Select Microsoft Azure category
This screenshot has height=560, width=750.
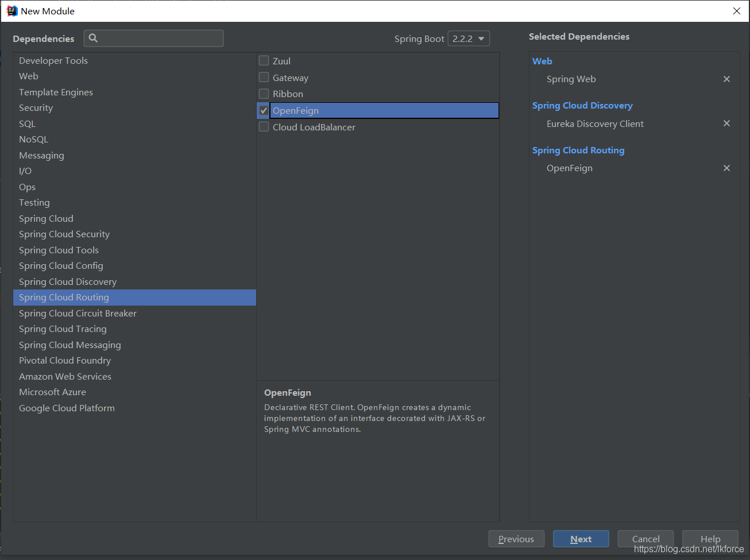pyautogui.click(x=134, y=392)
